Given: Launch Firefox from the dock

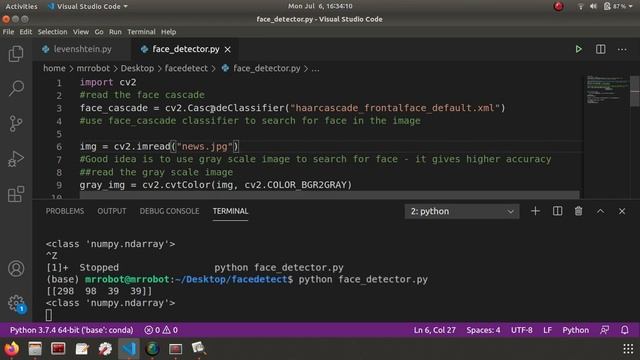Looking at the screenshot, I should point(11,349).
